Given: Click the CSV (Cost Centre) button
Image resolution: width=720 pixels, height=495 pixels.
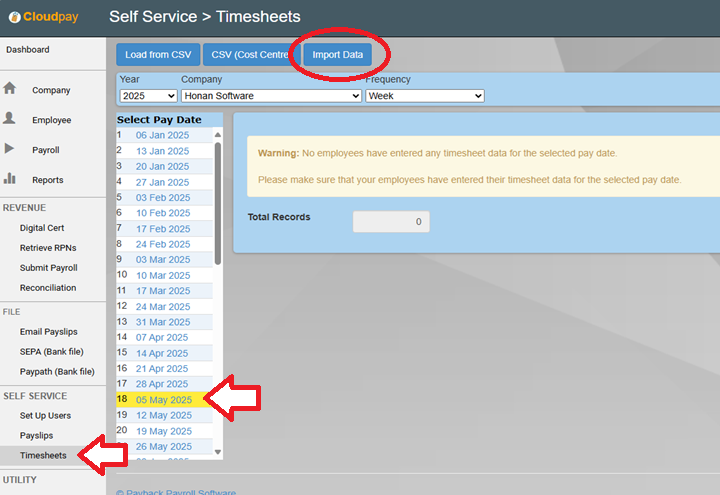Looking at the screenshot, I should 250,55.
